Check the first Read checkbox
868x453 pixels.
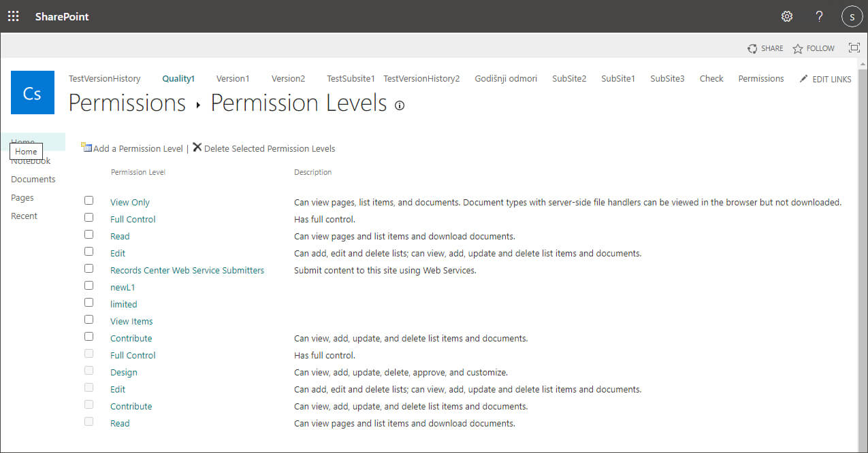pyautogui.click(x=89, y=235)
